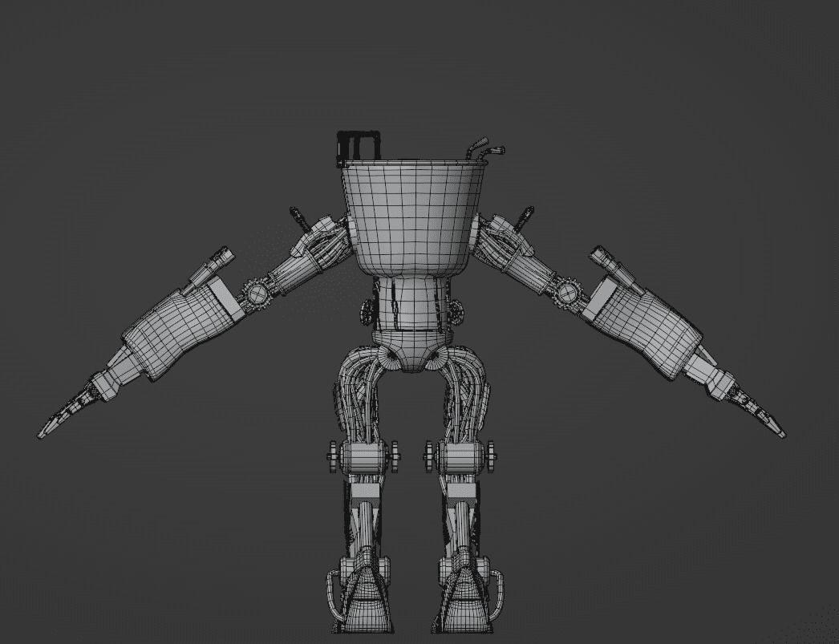Select the foot of the right-side leg
This screenshot has width=839, height=644.
click(x=468, y=599)
